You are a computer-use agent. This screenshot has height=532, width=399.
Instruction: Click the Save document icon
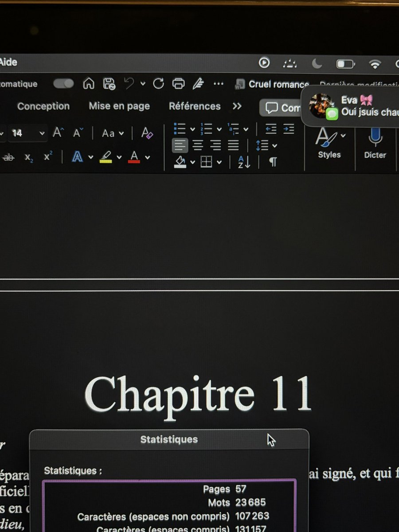[109, 83]
